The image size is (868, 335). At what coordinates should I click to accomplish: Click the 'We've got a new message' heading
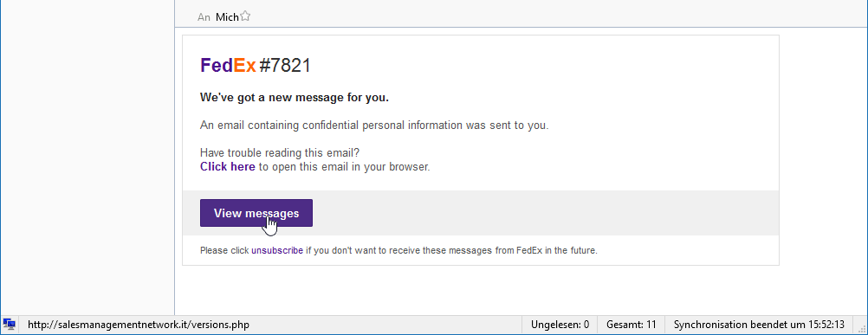click(295, 98)
